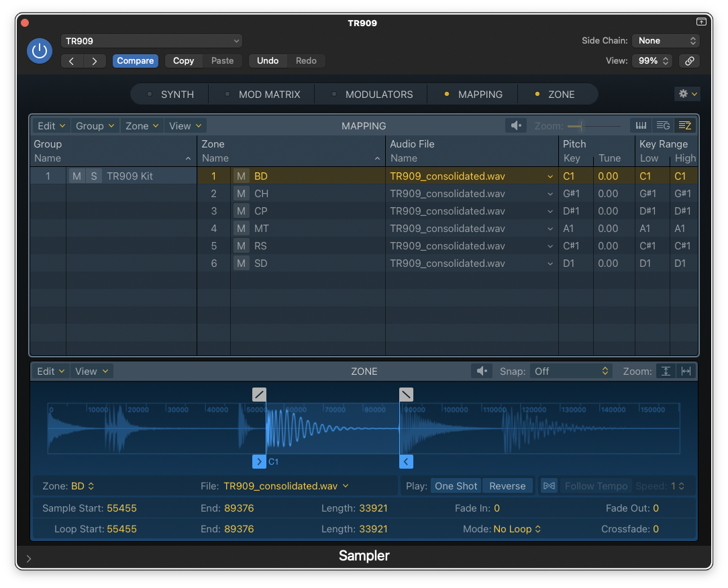Click the Undo button
The height and width of the screenshot is (588, 728).
point(268,61)
